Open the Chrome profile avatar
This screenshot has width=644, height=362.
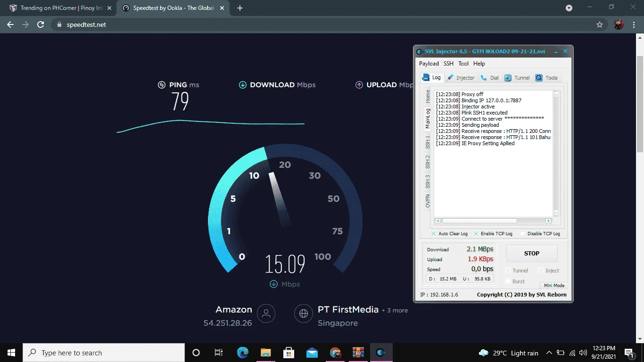[619, 25]
